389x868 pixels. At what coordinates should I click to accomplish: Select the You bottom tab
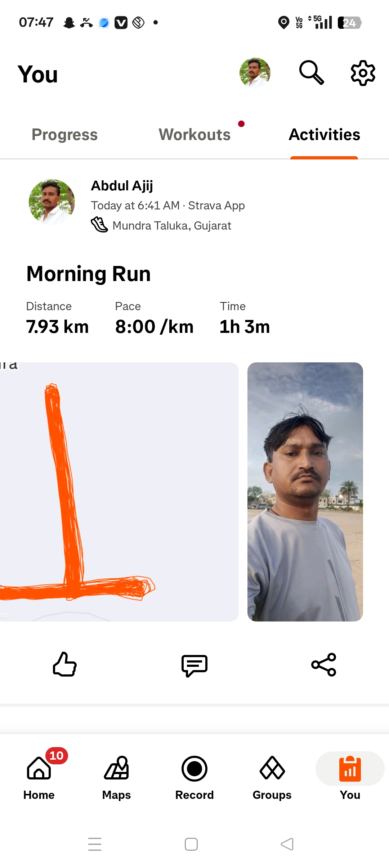(350, 777)
